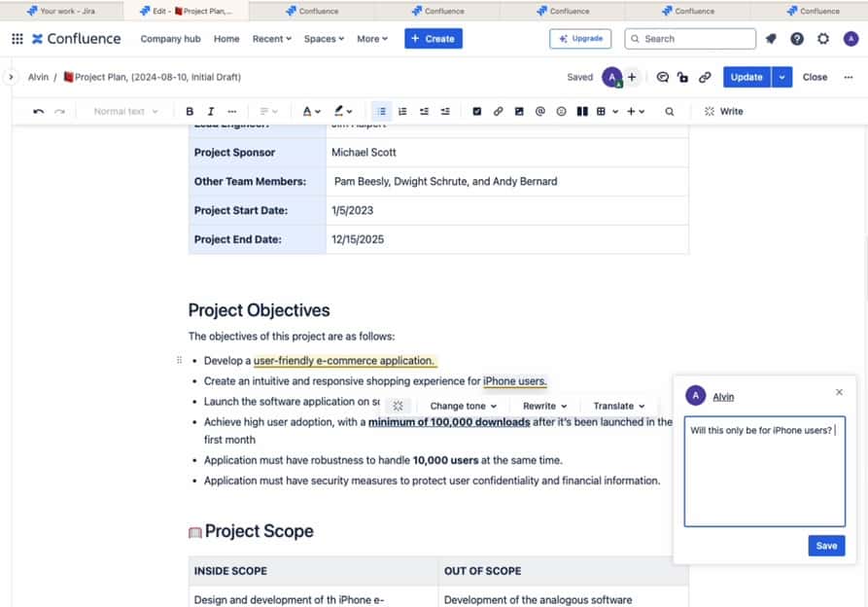Toggle the bullet list button
Screen dimensions: 868x607
[381, 111]
